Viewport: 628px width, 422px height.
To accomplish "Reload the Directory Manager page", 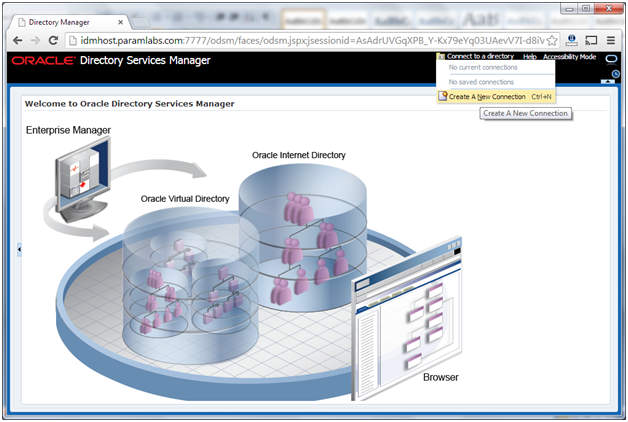I will point(53,40).
